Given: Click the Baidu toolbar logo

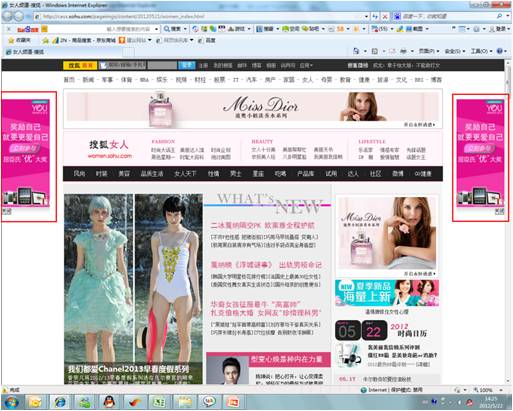Looking at the screenshot, I should [x=28, y=29].
